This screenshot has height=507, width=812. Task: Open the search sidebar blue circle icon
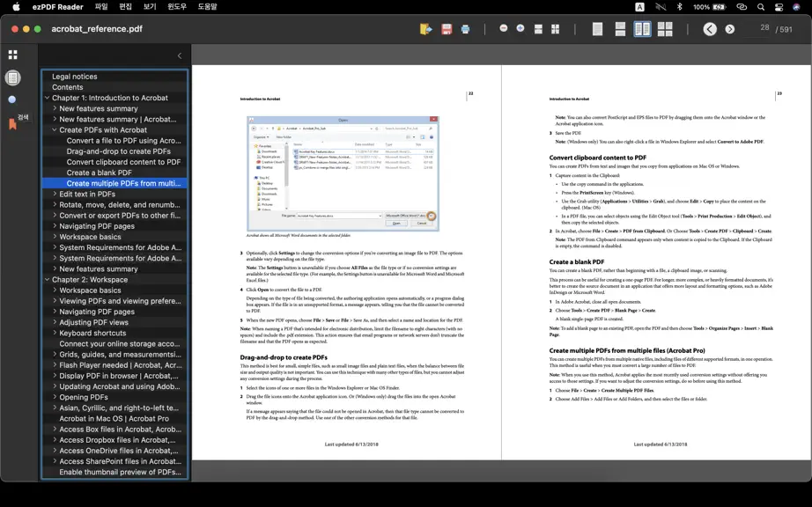click(x=12, y=99)
